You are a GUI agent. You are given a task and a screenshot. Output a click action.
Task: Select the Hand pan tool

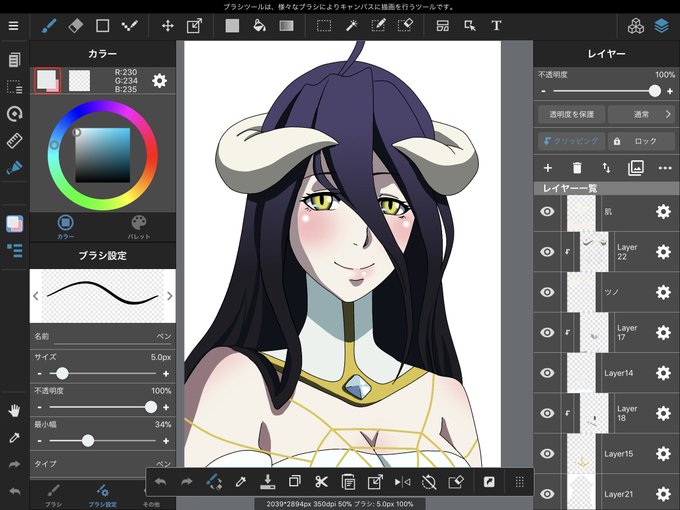coord(14,410)
